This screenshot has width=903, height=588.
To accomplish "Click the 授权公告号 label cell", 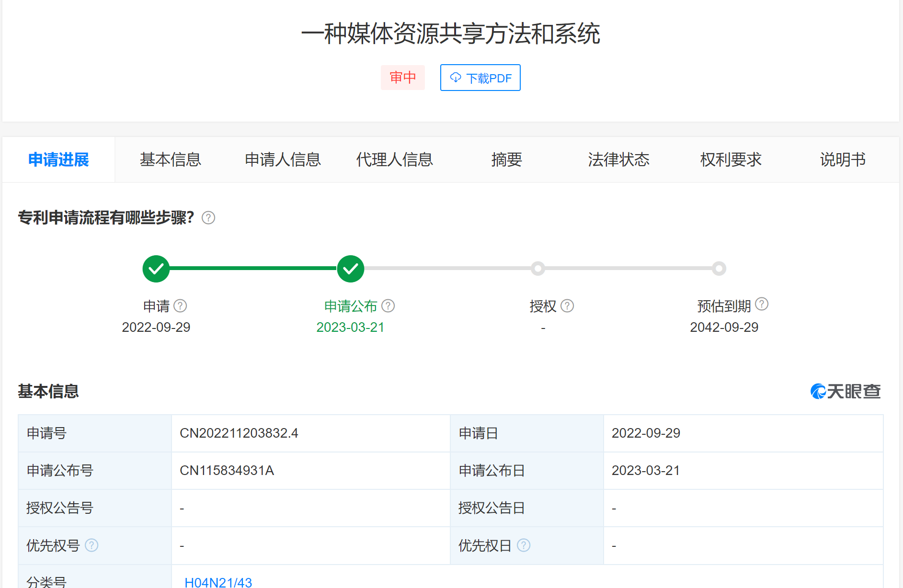I will (95, 508).
